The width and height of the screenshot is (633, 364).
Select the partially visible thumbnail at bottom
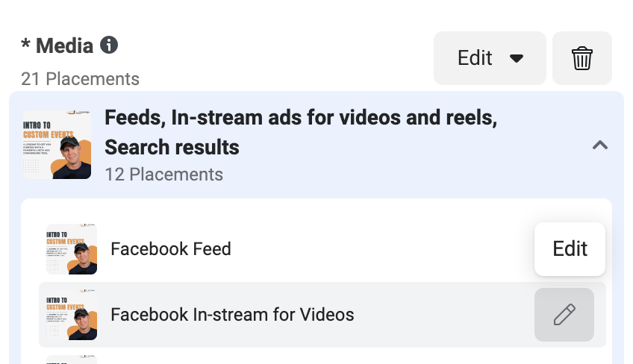[72, 360]
